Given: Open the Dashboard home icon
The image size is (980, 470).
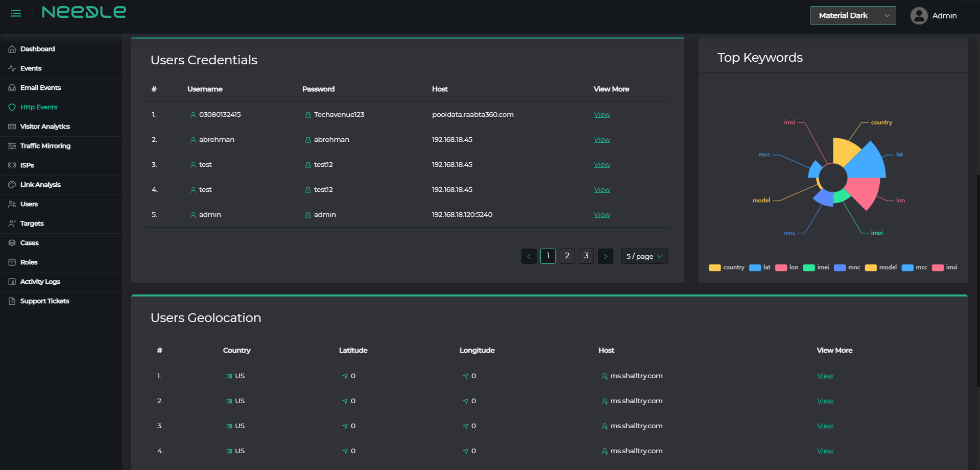Looking at the screenshot, I should click(12, 49).
